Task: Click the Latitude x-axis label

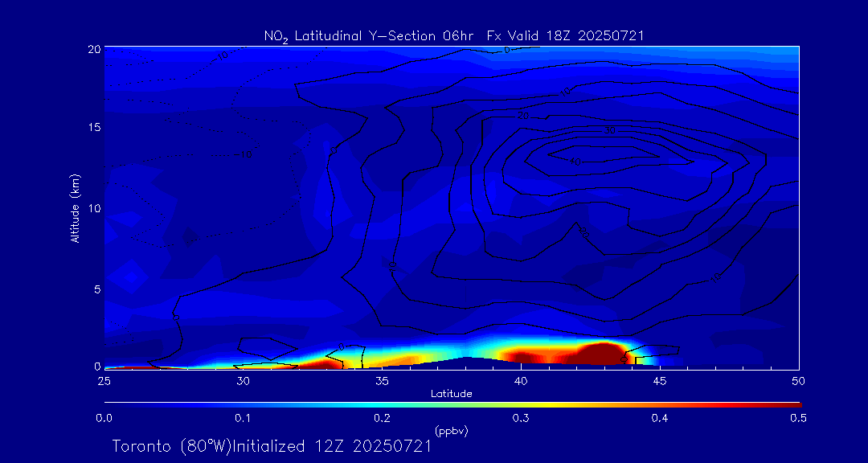Action: pos(451,393)
